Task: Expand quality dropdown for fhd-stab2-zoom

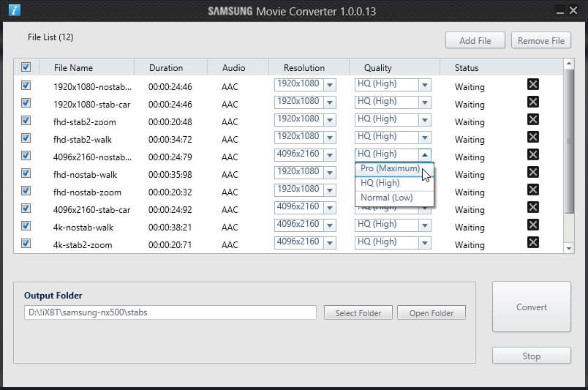Action: point(424,120)
